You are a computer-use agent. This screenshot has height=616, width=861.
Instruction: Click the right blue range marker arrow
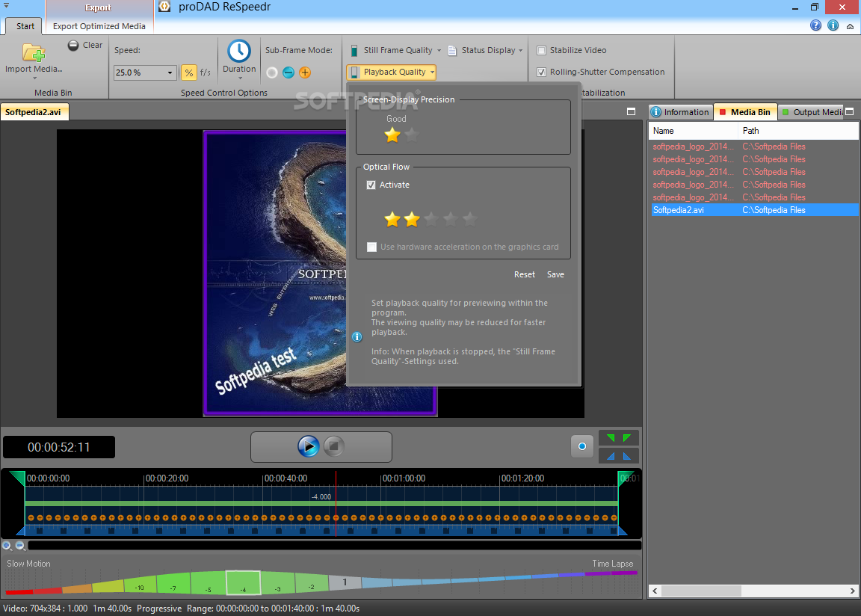[627, 456]
